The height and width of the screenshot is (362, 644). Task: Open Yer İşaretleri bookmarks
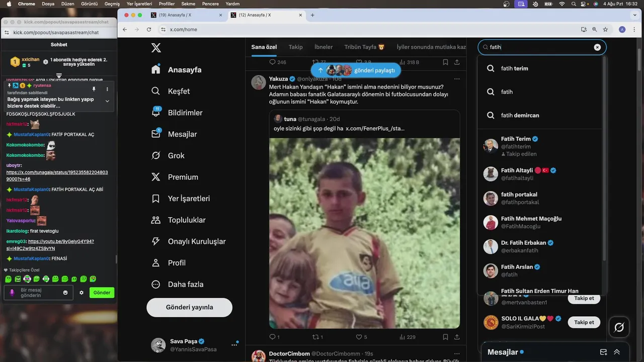(x=181, y=199)
